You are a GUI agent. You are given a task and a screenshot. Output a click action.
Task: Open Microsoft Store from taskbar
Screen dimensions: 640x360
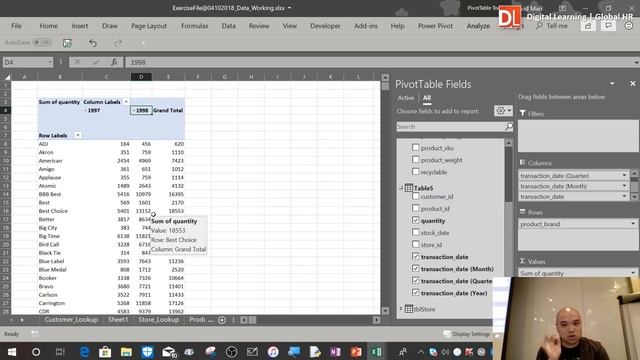(x=105, y=351)
